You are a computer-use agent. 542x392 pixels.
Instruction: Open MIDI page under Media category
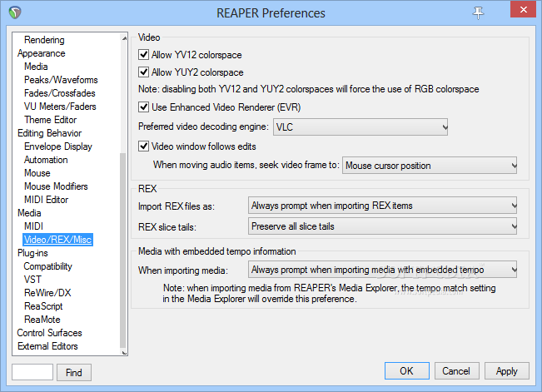(34, 226)
